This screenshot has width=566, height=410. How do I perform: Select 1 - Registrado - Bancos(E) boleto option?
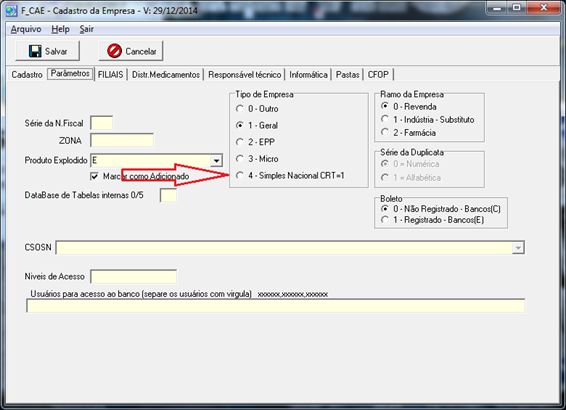(385, 219)
